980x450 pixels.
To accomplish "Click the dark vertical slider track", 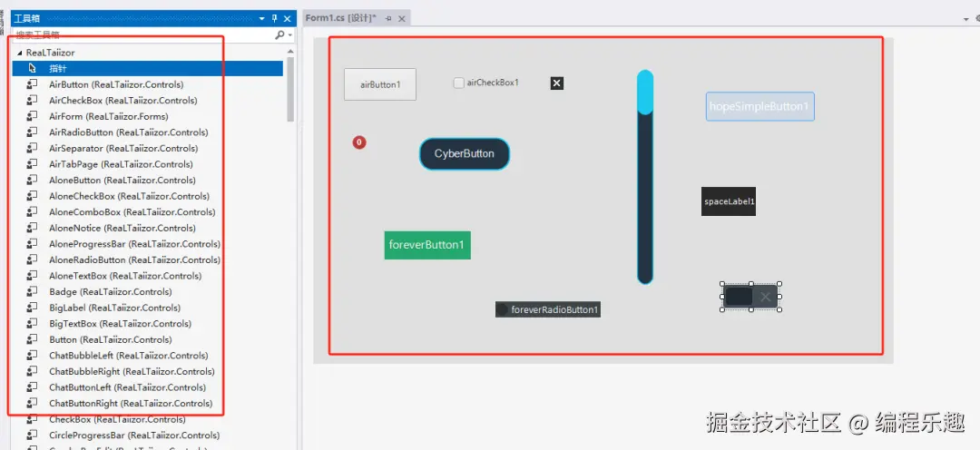I will tap(645, 199).
